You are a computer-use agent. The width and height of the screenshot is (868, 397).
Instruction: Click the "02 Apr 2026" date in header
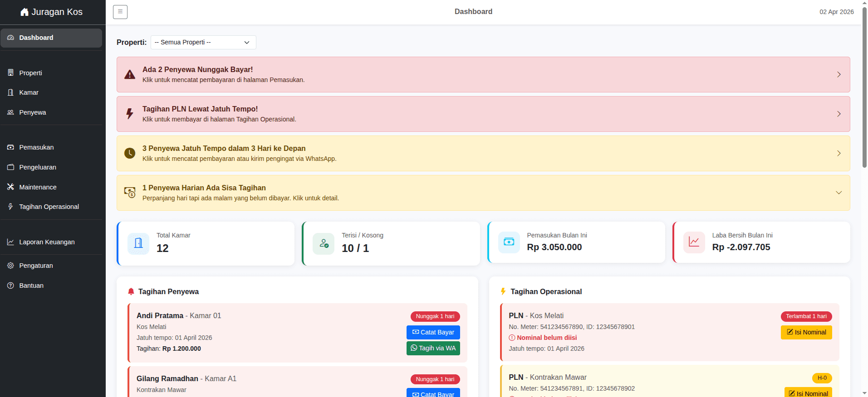(837, 12)
